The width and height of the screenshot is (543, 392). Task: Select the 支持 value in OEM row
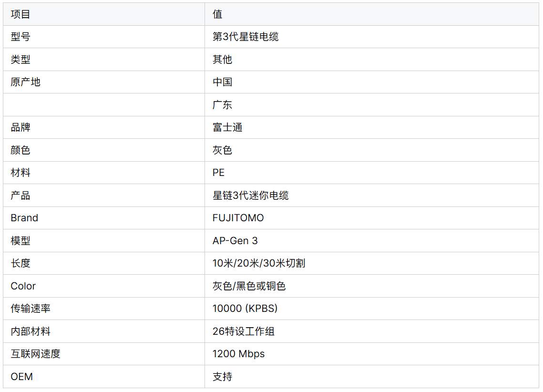point(222,377)
